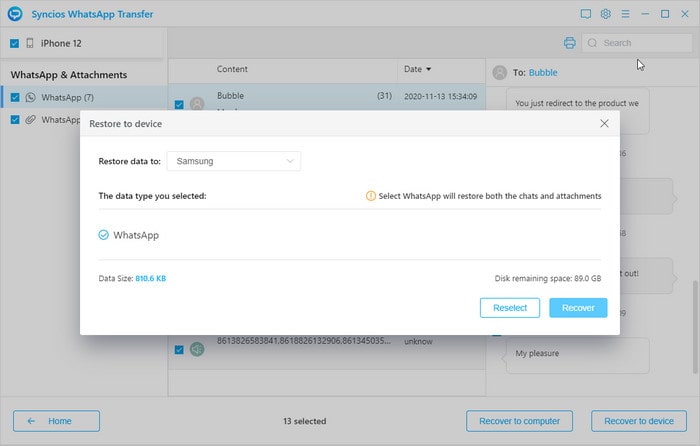The image size is (700, 446).
Task: Open settings gear icon in title bar
Action: point(605,14)
